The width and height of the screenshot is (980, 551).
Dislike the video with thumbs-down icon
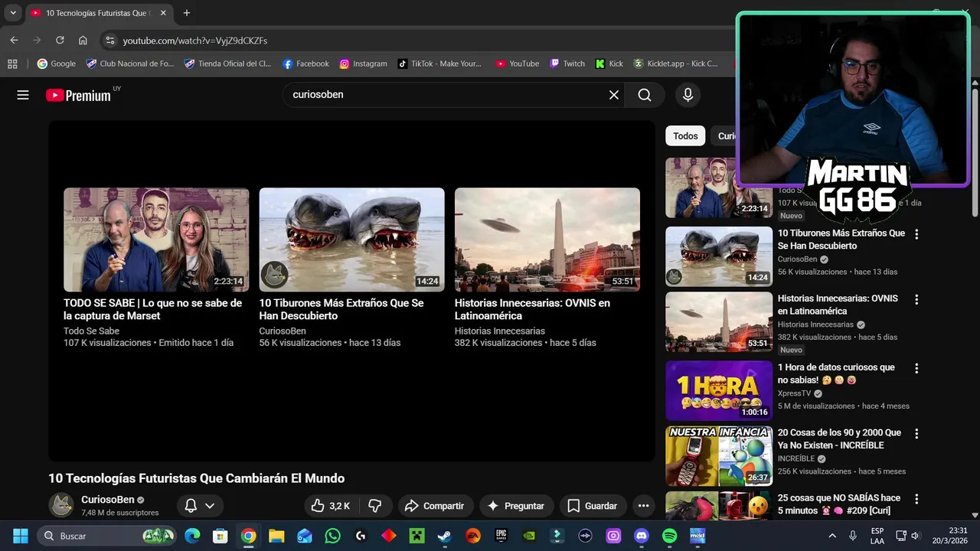pos(375,506)
